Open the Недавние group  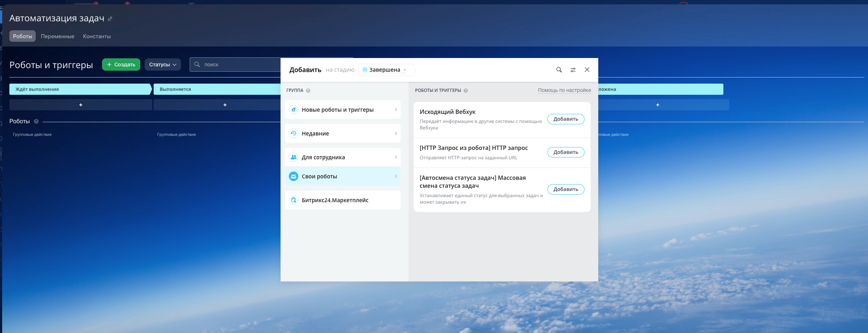(343, 134)
